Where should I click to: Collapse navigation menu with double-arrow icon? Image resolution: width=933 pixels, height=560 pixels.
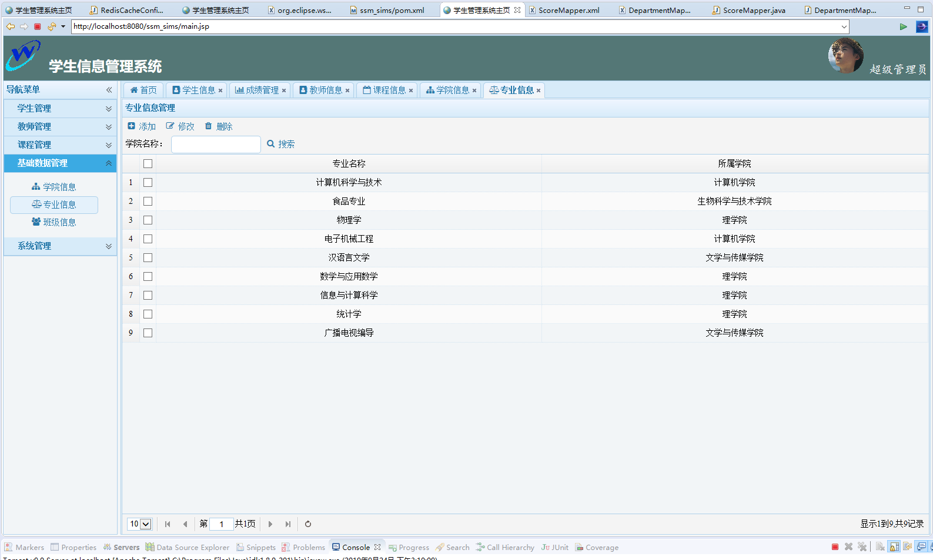109,90
